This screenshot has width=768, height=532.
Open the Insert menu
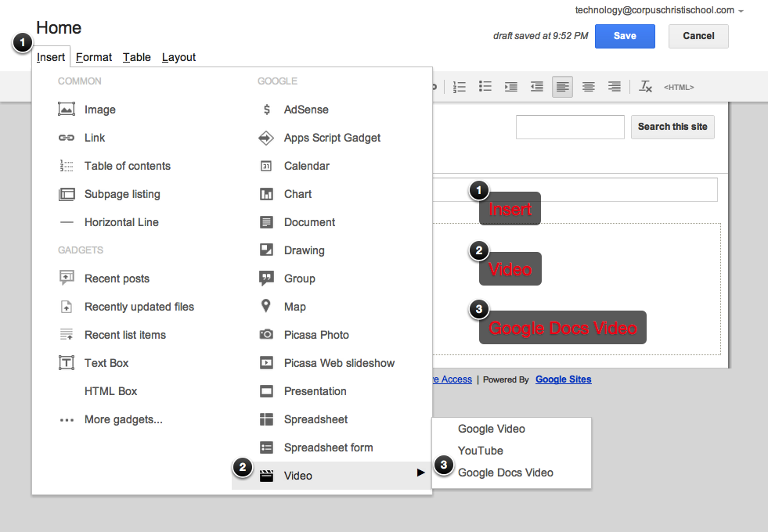tap(51, 57)
